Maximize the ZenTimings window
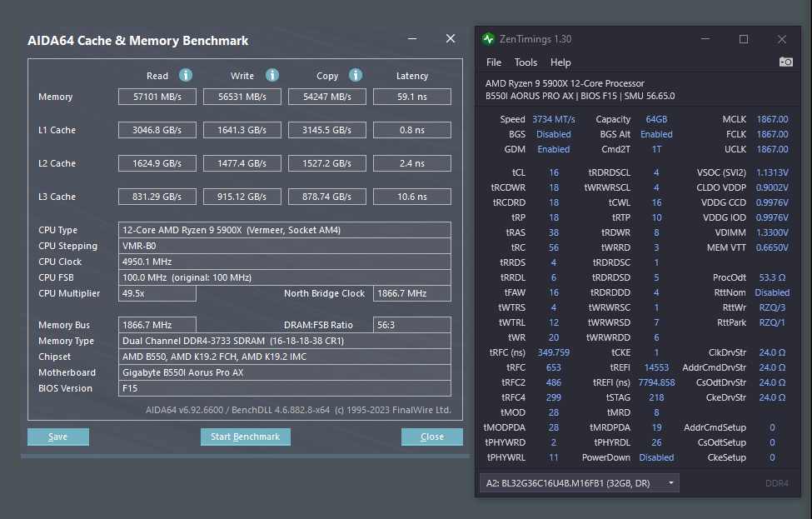812x519 pixels. (744, 39)
